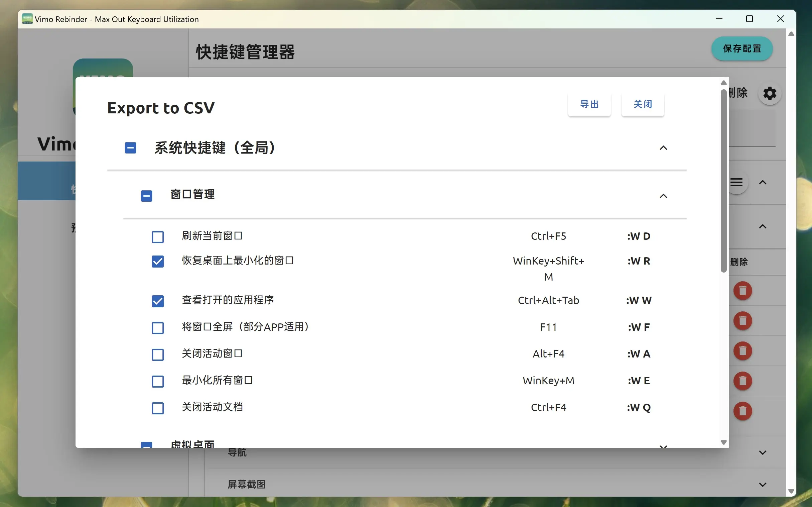This screenshot has height=507, width=812.
Task: Click :W E binding text
Action: (x=639, y=381)
